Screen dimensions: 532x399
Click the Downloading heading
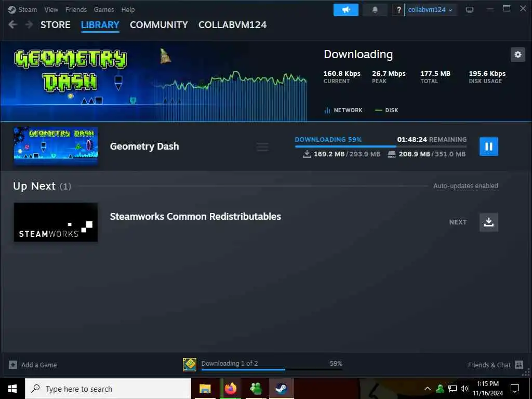(x=358, y=54)
